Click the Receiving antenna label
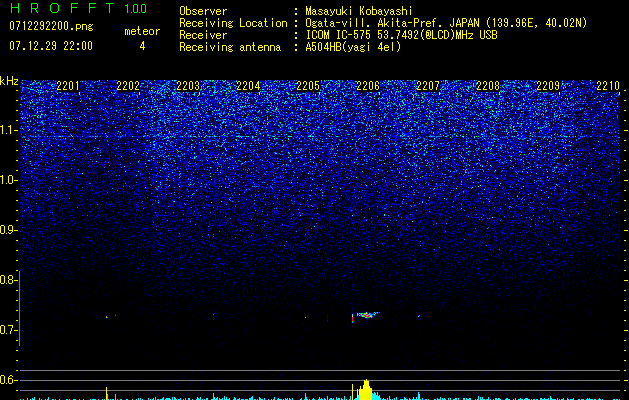Screen dimensions: 629x400 click(x=230, y=47)
